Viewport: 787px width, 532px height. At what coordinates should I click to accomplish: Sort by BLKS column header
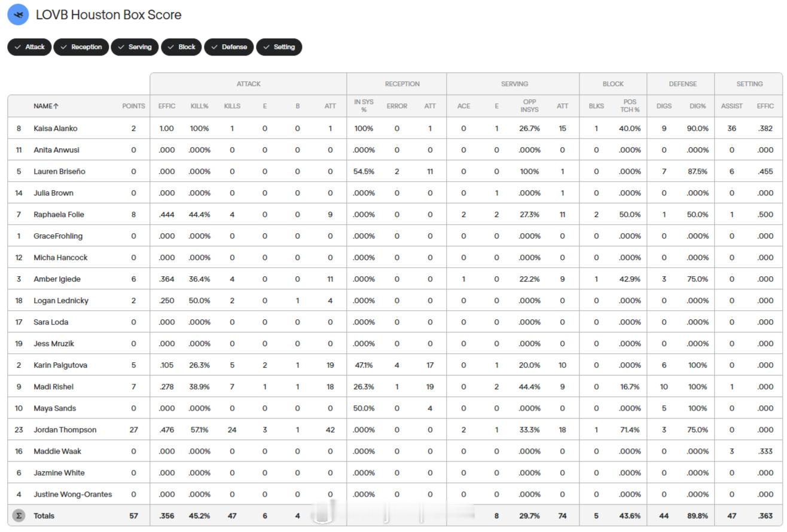tap(596, 106)
